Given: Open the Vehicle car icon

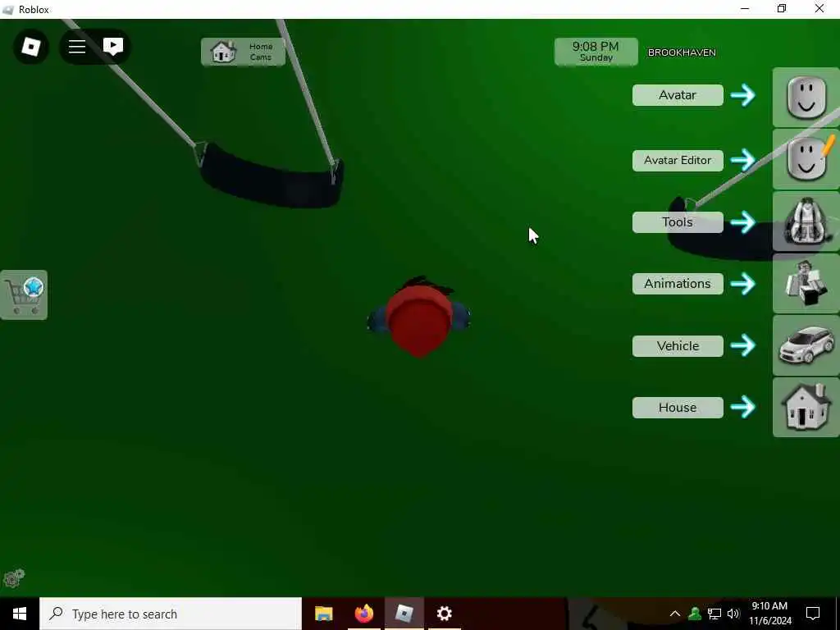Looking at the screenshot, I should tap(806, 345).
